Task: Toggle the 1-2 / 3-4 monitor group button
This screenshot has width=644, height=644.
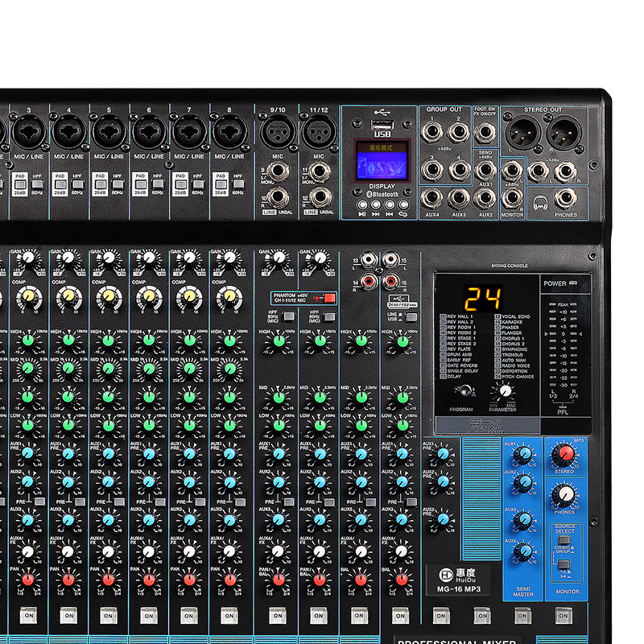Action: tap(565, 564)
